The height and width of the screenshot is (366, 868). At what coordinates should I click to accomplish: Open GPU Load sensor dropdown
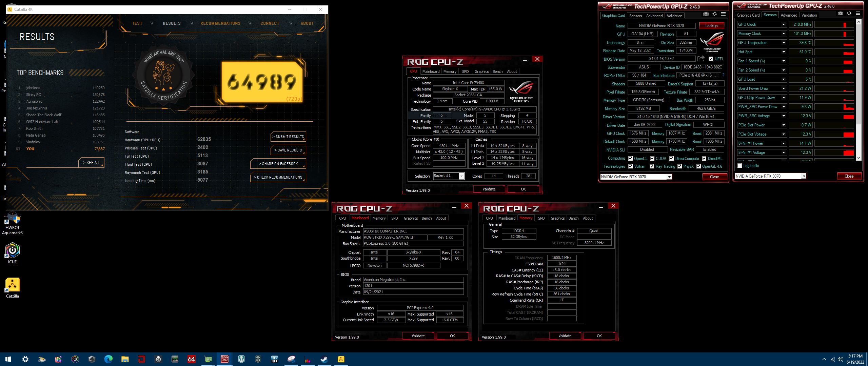point(784,79)
